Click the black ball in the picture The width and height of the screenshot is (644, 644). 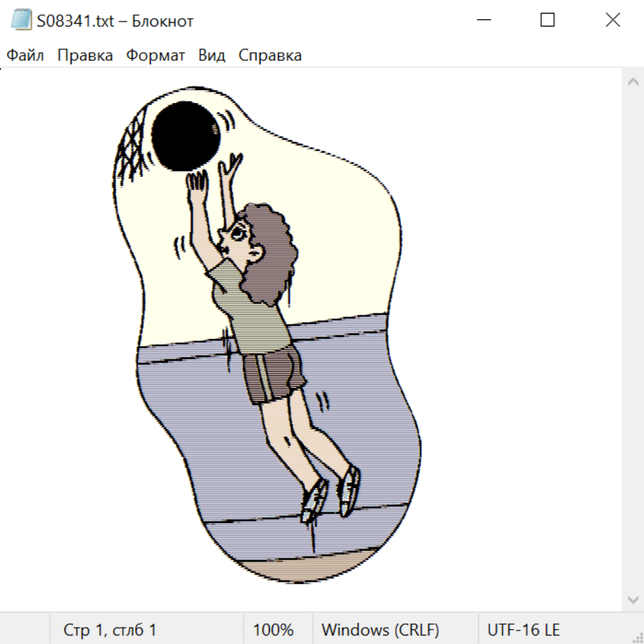click(185, 136)
